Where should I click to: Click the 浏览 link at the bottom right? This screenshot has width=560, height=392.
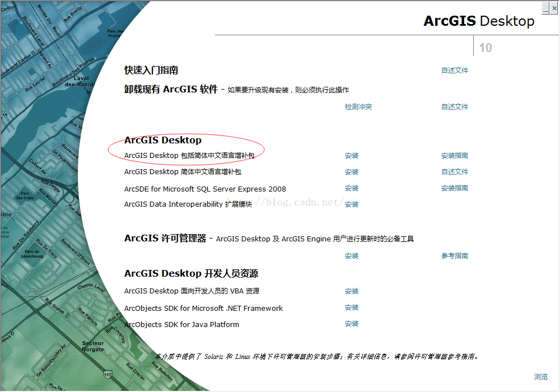(541, 377)
